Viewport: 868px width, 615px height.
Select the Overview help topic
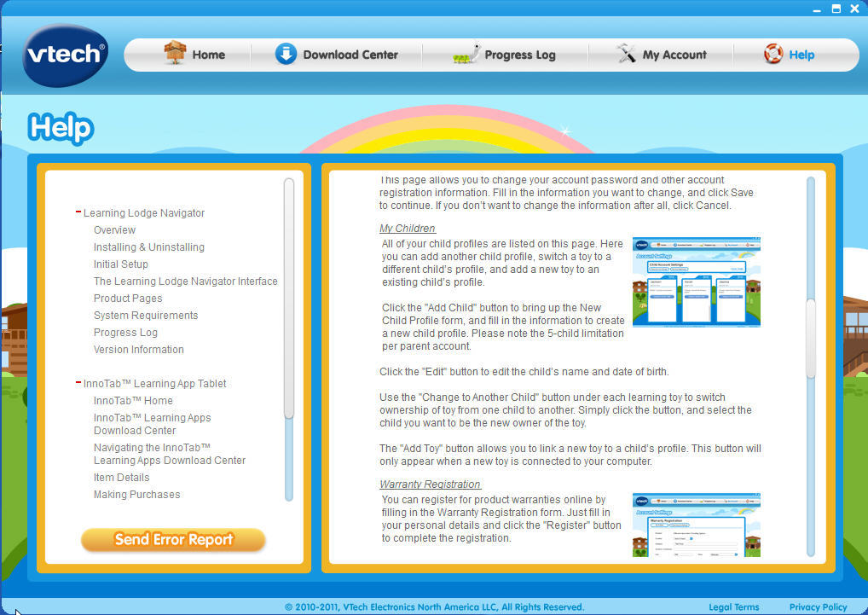[x=114, y=229]
